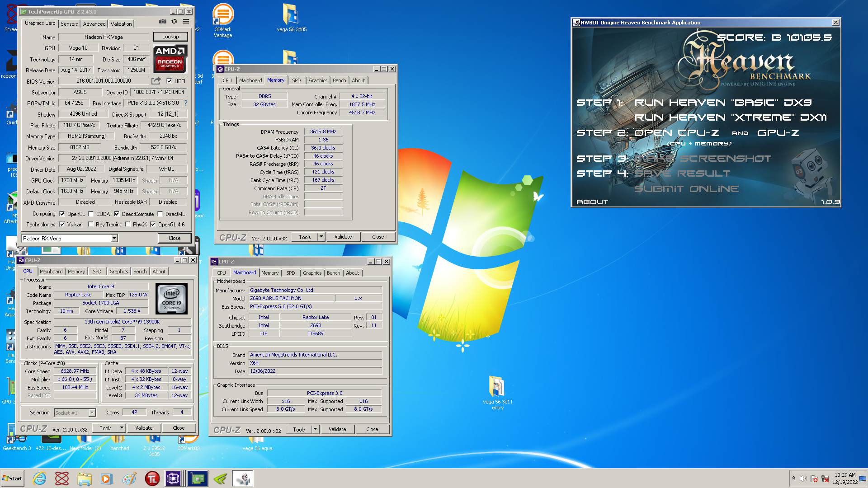The height and width of the screenshot is (488, 868).
Task: Click CPU-Z link in Heaven Step 2
Action: click(698, 133)
